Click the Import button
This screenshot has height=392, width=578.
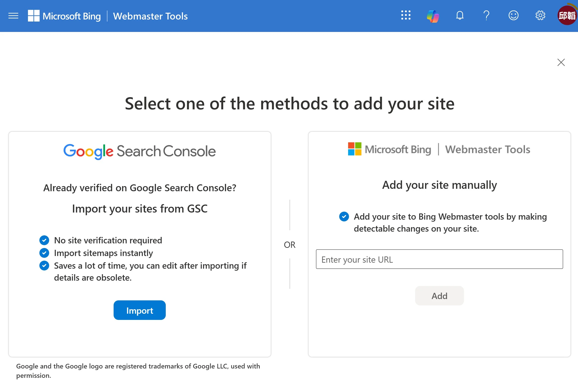coord(140,310)
